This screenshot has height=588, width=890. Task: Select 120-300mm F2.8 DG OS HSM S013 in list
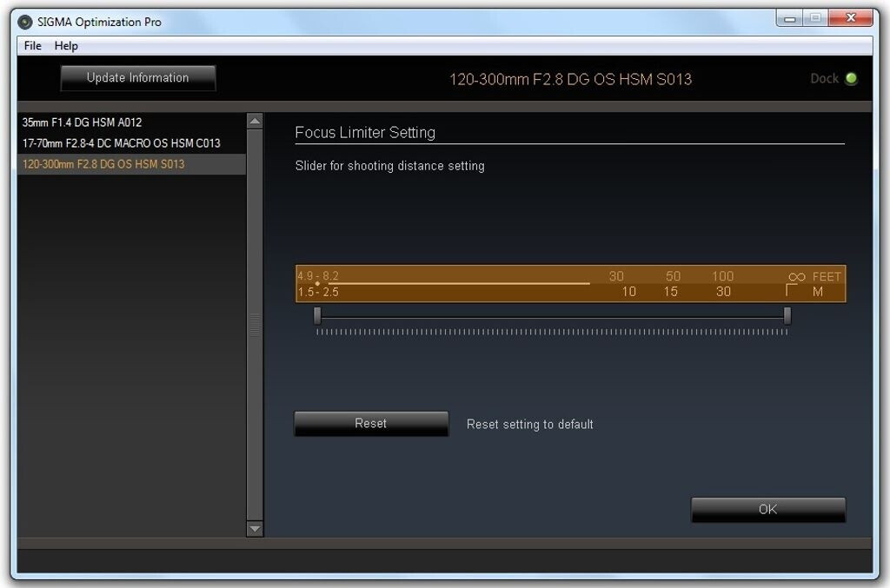103,164
